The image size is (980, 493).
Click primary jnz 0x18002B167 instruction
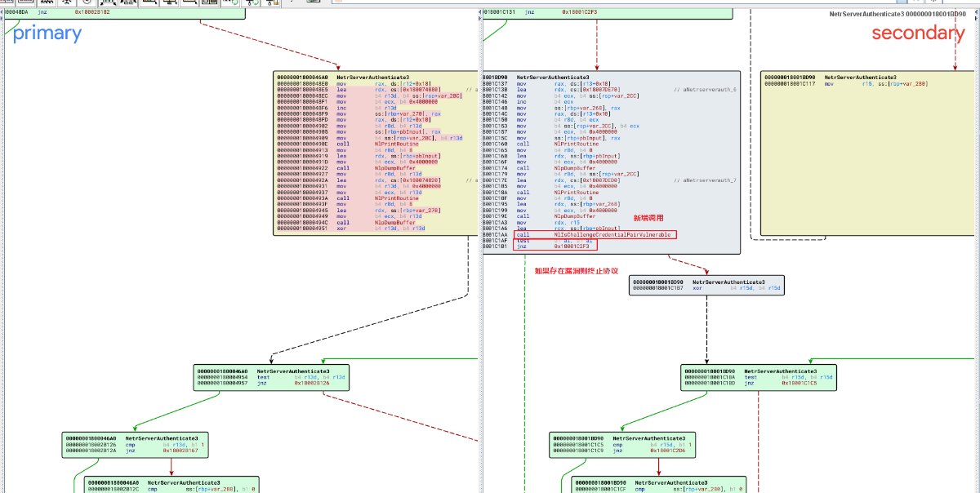pos(131,450)
